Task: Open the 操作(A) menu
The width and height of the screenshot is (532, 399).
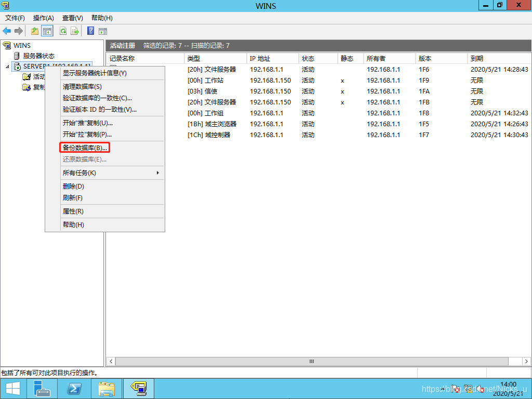Action: (x=44, y=18)
